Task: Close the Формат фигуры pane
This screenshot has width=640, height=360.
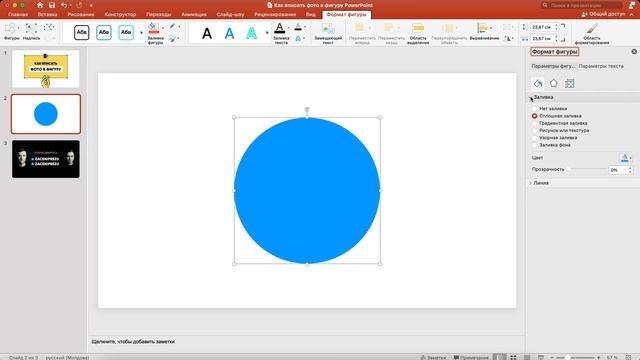Action: [x=634, y=52]
